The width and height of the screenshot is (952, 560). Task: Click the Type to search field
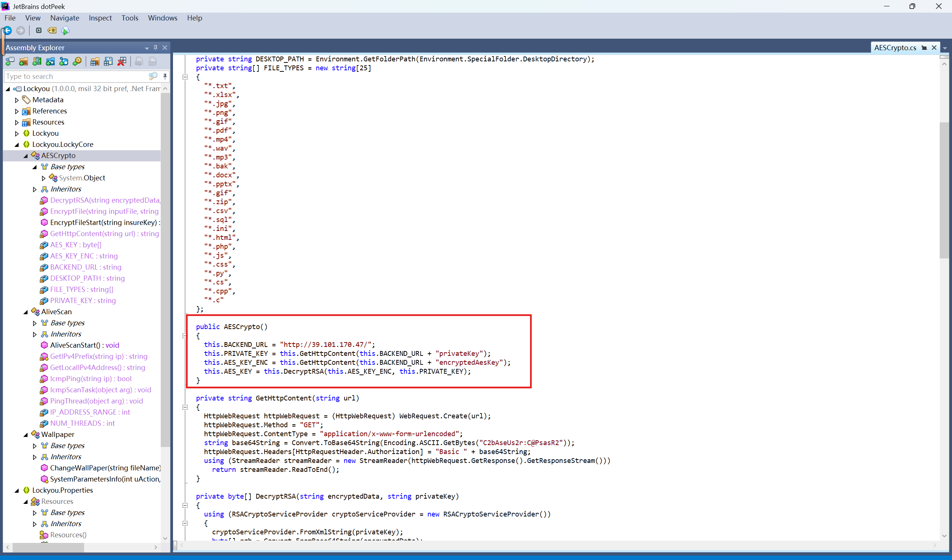[76, 76]
